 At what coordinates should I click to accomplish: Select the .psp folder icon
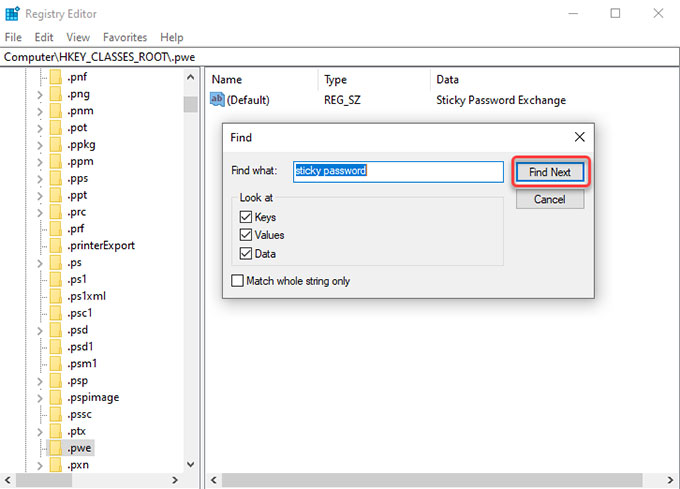pos(56,381)
